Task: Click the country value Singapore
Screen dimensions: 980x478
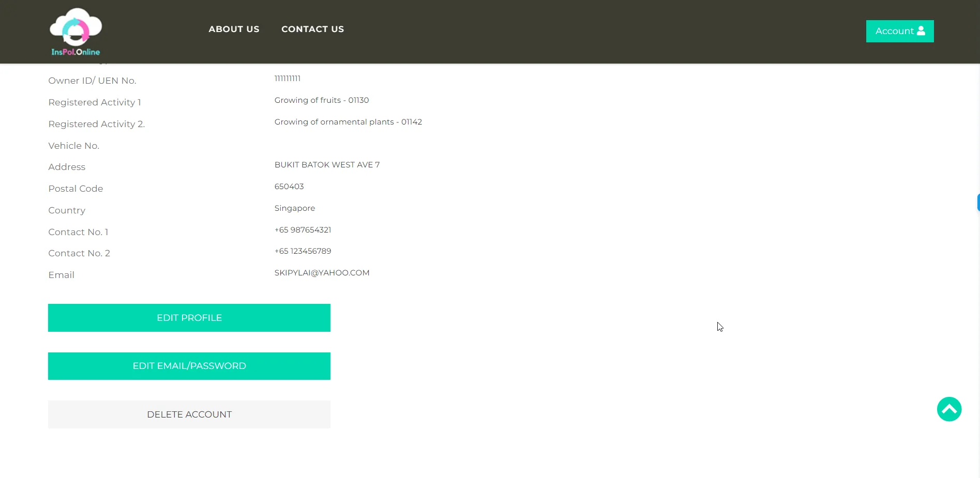Action: [294, 208]
